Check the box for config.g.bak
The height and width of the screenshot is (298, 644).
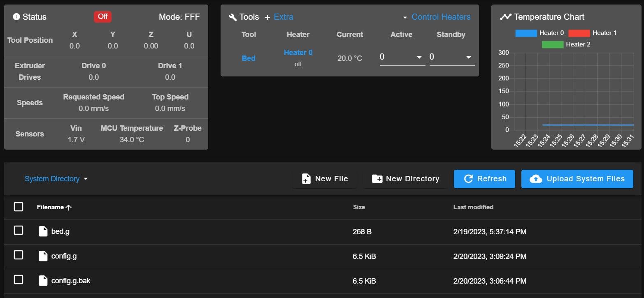point(19,280)
